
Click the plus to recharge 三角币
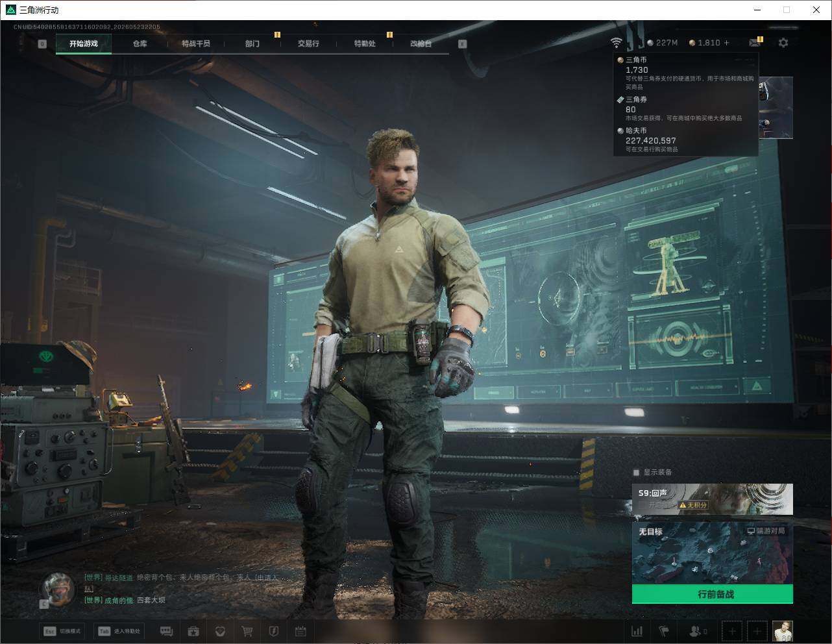coord(726,43)
